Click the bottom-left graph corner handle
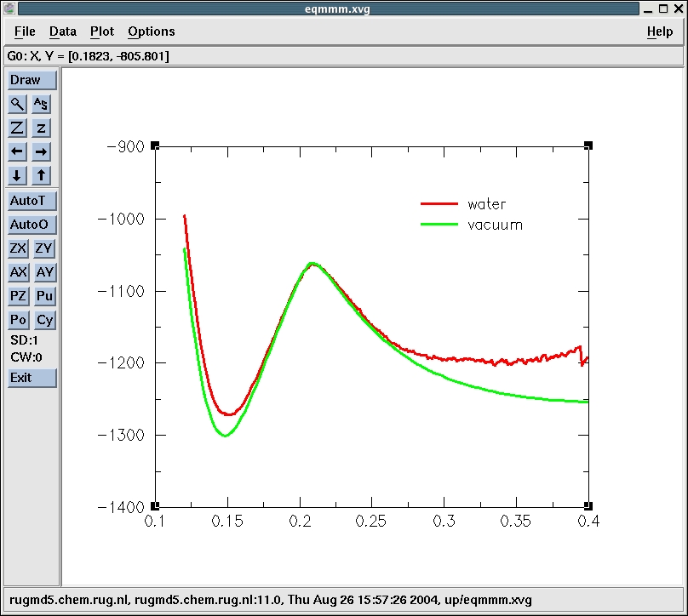 pyautogui.click(x=155, y=506)
